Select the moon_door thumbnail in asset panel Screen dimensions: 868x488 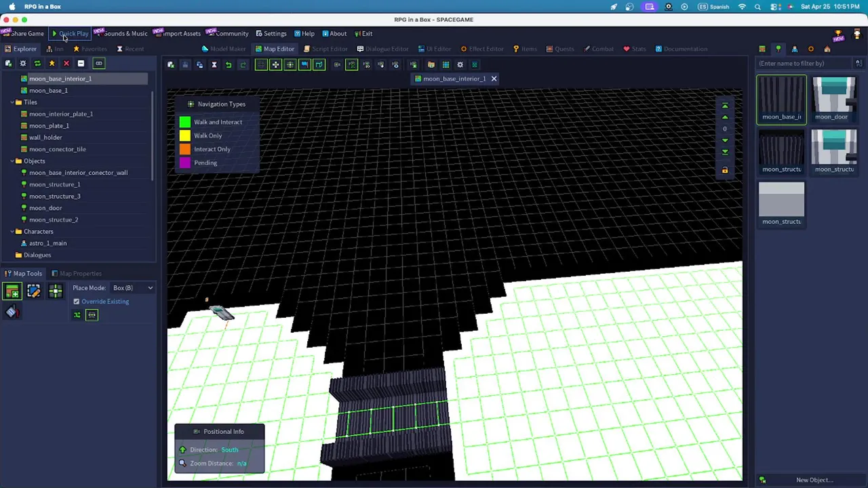833,99
